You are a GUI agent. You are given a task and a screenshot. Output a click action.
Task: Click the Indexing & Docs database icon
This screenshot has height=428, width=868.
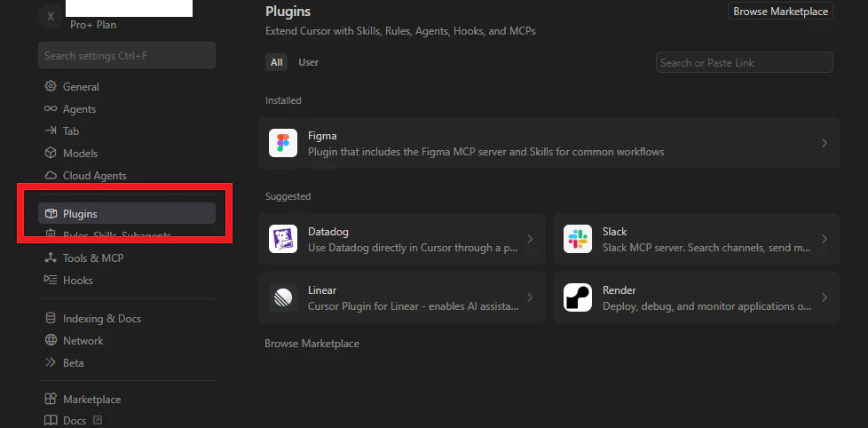click(x=51, y=319)
